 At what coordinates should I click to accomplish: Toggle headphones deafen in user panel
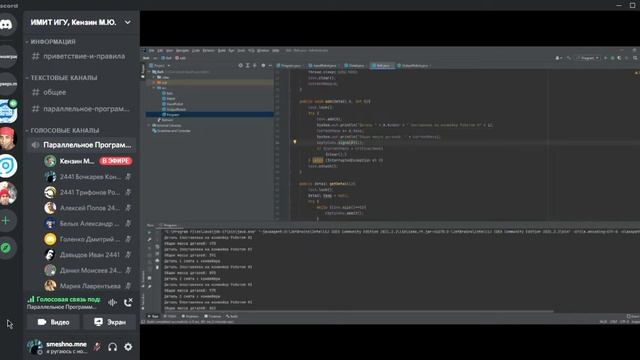coord(113,347)
